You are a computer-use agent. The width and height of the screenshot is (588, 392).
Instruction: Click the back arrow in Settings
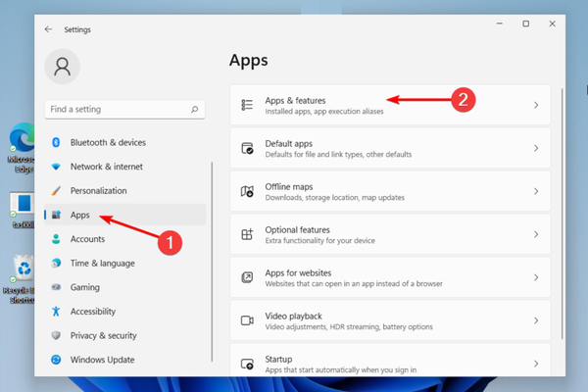49,30
